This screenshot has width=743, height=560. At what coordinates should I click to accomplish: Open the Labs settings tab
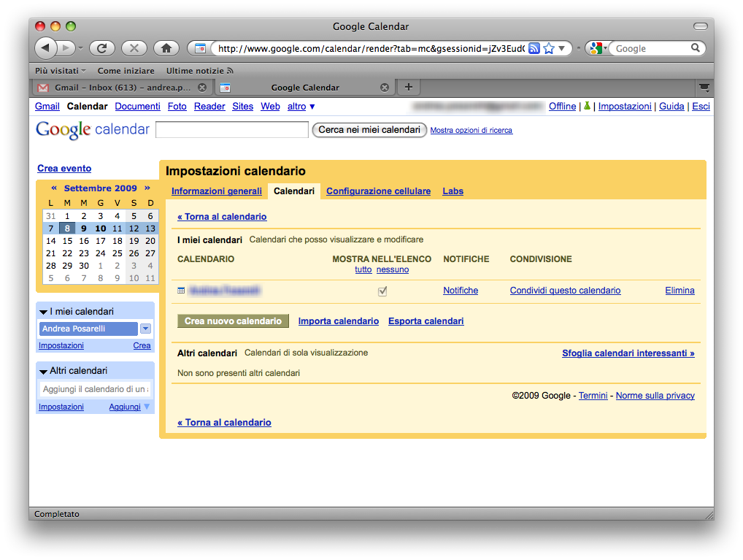(x=453, y=191)
